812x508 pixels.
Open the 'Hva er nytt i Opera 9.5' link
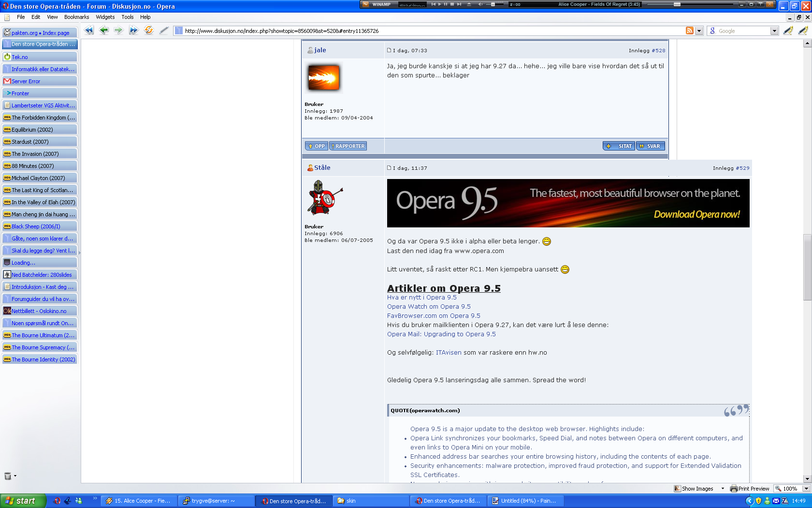[x=422, y=298]
